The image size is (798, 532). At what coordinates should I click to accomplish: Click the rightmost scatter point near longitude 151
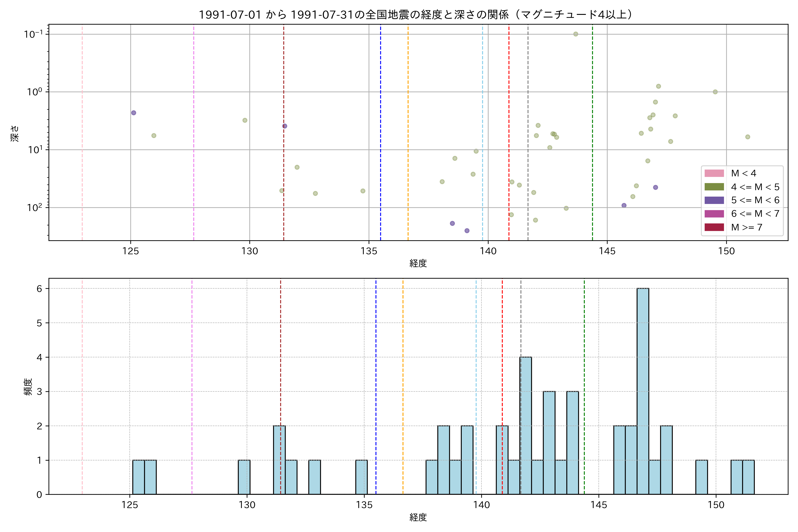[x=747, y=137]
